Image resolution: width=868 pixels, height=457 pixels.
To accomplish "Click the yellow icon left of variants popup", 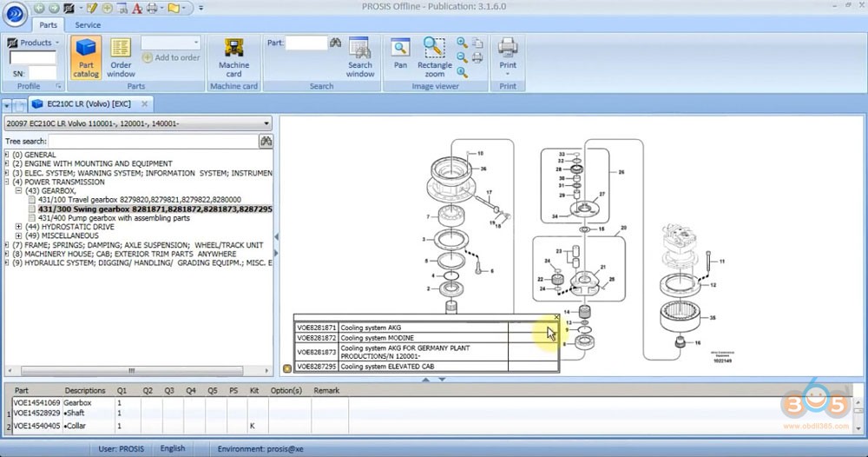I will (286, 368).
